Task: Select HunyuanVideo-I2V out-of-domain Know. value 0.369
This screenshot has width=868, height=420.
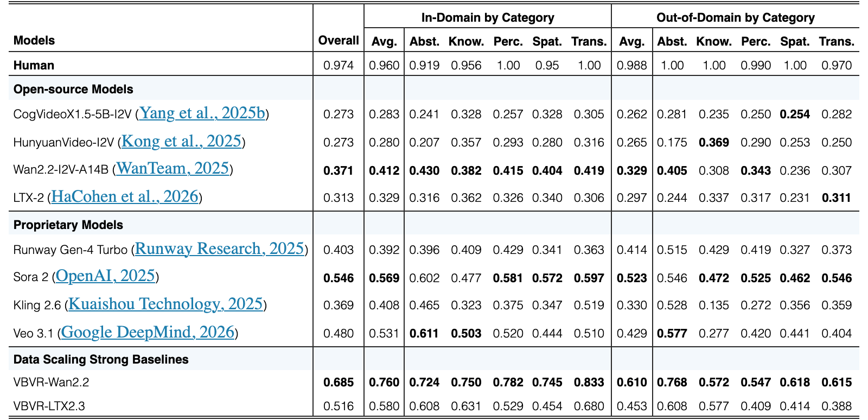Action: pos(714,142)
